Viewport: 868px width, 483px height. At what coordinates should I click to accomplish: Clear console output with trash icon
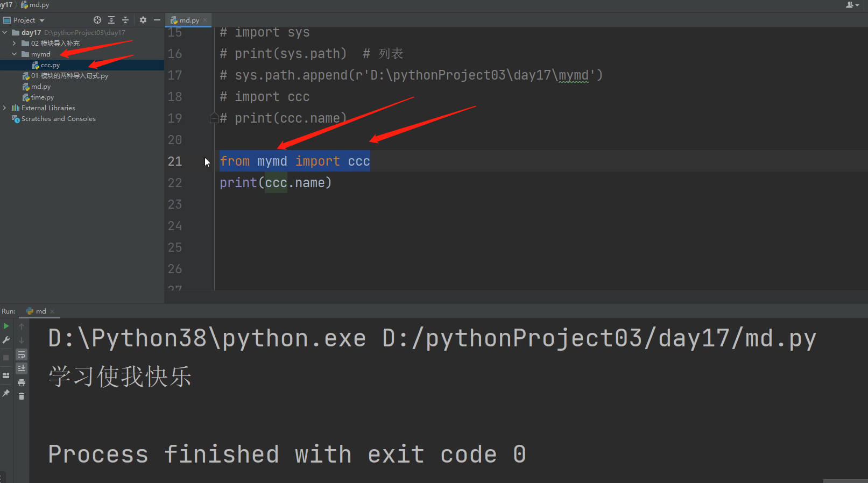point(22,396)
